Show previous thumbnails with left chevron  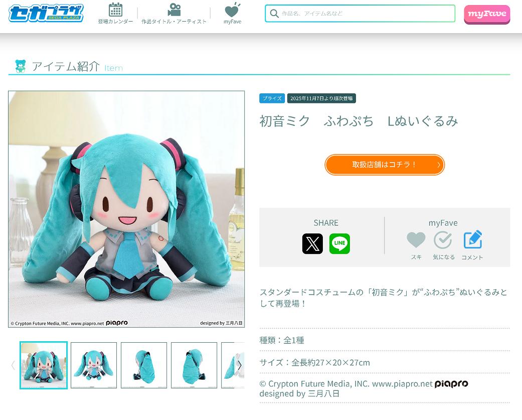pos(13,365)
